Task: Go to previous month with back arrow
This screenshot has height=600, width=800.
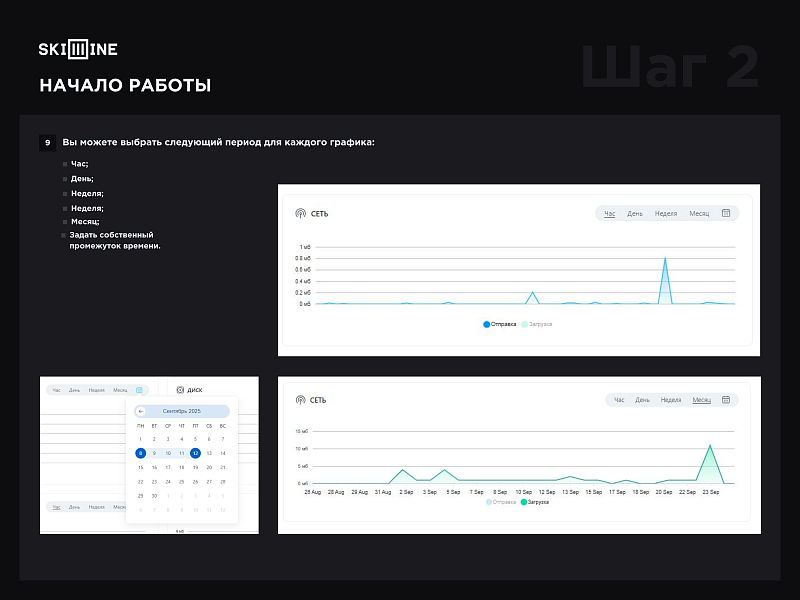Action: (x=141, y=411)
